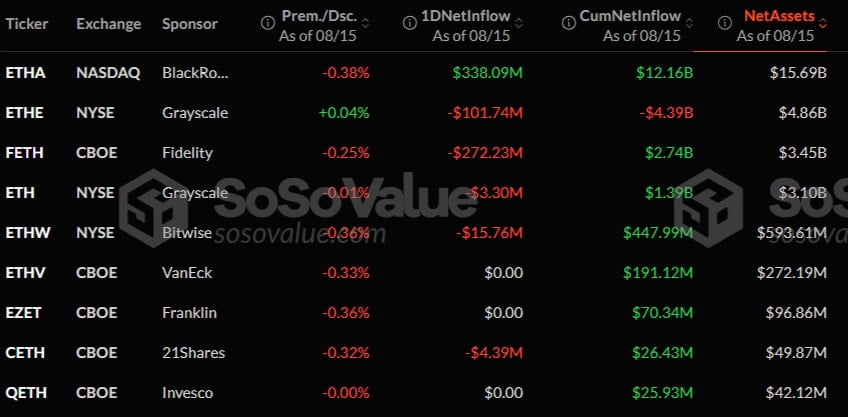
Task: Click the Exchange column header
Action: pos(108,23)
